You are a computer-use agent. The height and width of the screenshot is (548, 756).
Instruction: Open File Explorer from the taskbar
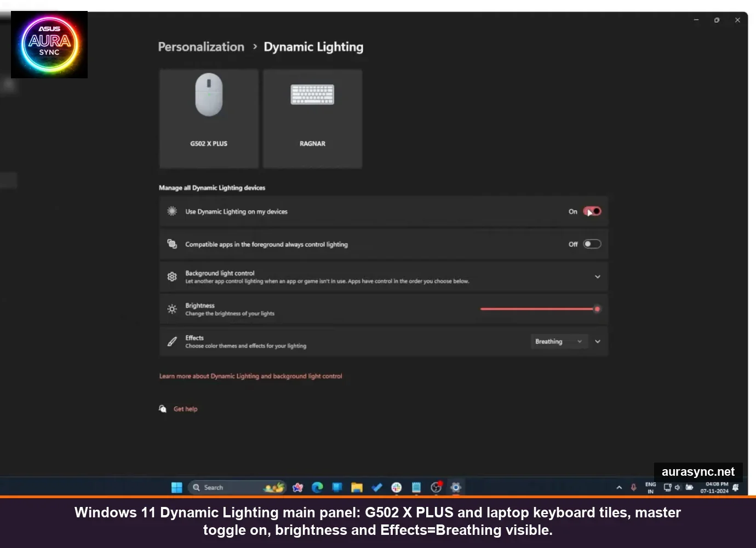tap(357, 487)
